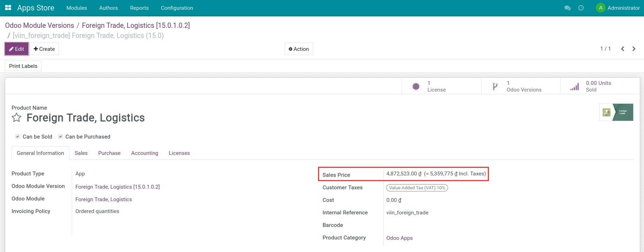Click the Edit button
This screenshot has width=644, height=252.
coord(16,49)
